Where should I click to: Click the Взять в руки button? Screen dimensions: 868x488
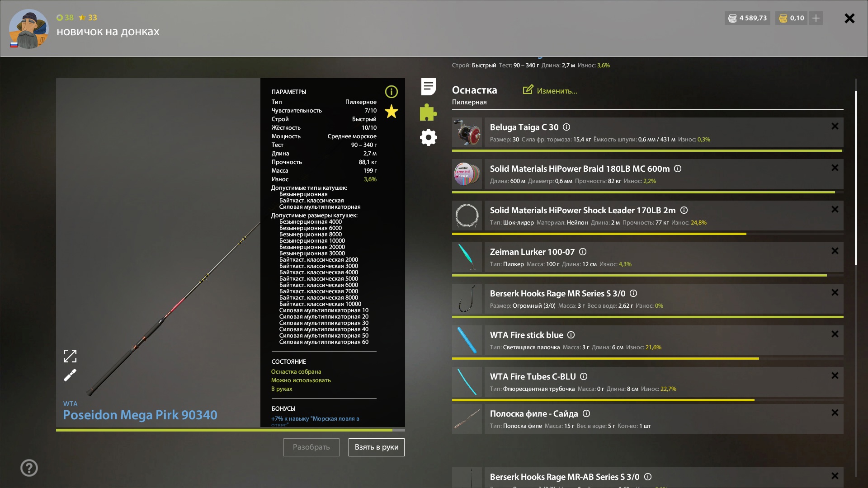[376, 447]
